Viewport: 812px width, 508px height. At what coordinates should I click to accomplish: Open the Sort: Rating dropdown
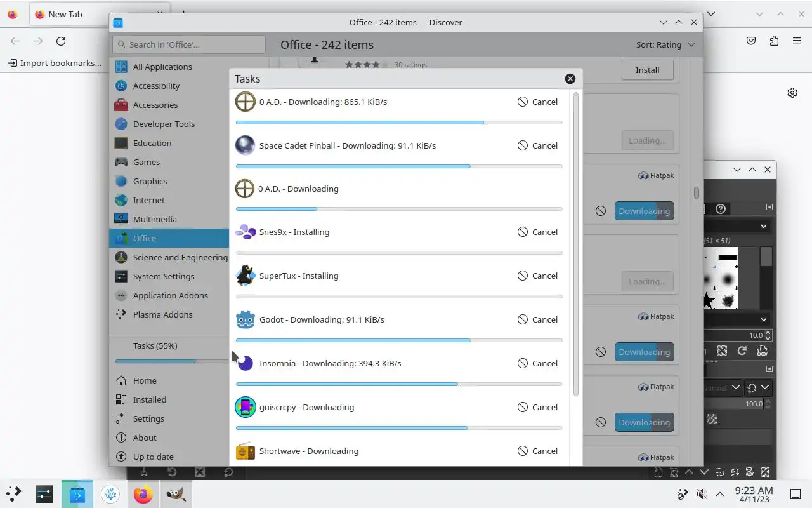[x=665, y=44]
